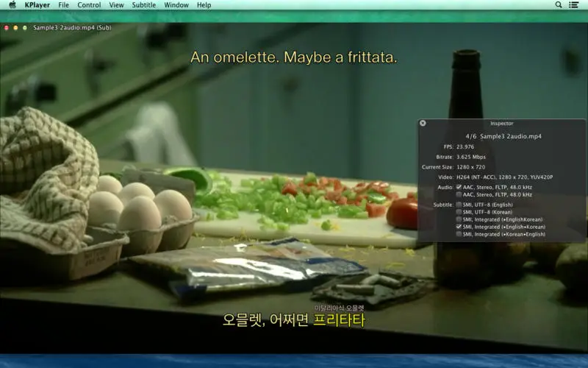588x368 pixels.
Task: Click the Current Size value 1280 x 720
Action: pos(470,167)
